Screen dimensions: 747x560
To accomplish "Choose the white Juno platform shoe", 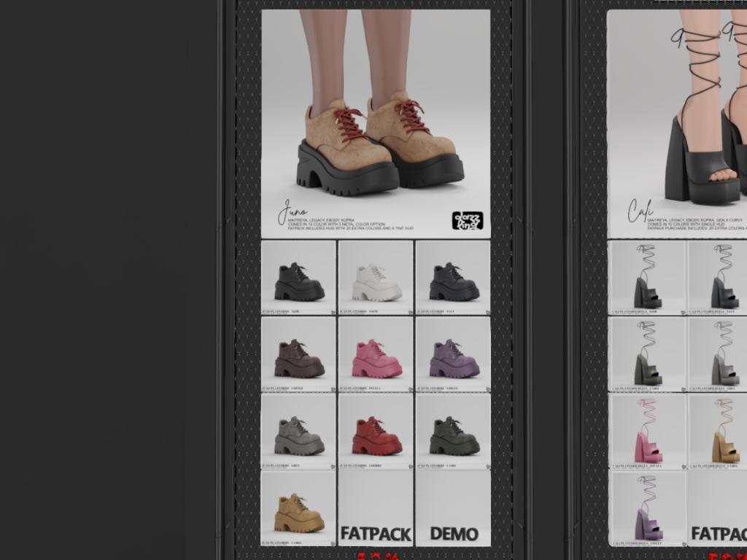I will click(x=376, y=278).
